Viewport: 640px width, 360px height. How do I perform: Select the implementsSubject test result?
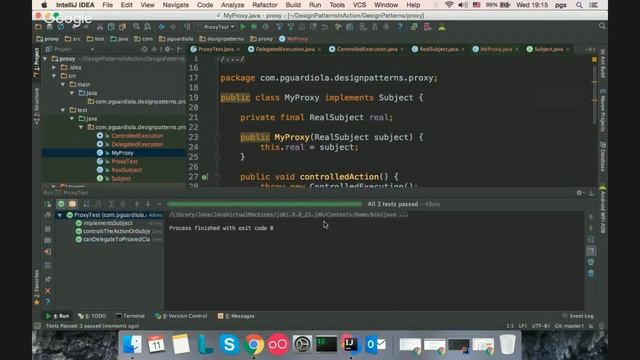(x=108, y=223)
